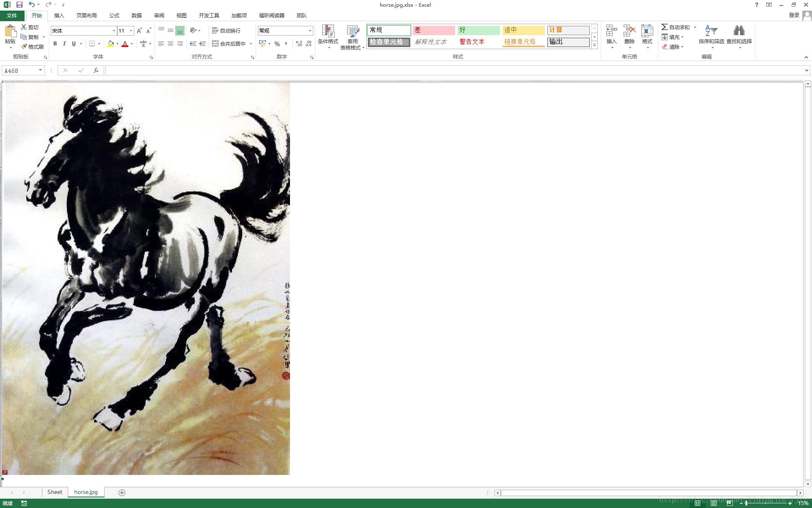Screen dimensions: 812x508
Task: Adjust the zoom slider handle
Action: (746, 503)
